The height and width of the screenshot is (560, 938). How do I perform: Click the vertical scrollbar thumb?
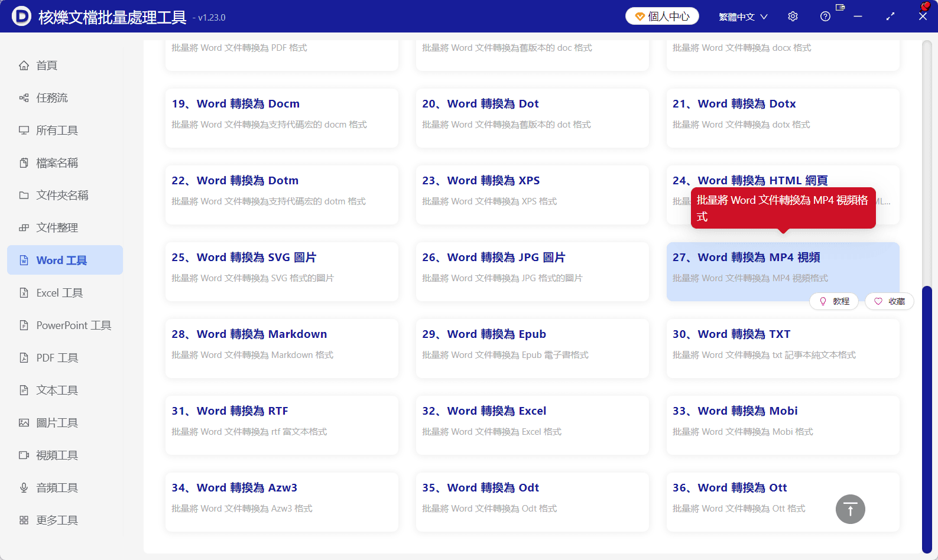pyautogui.click(x=927, y=420)
